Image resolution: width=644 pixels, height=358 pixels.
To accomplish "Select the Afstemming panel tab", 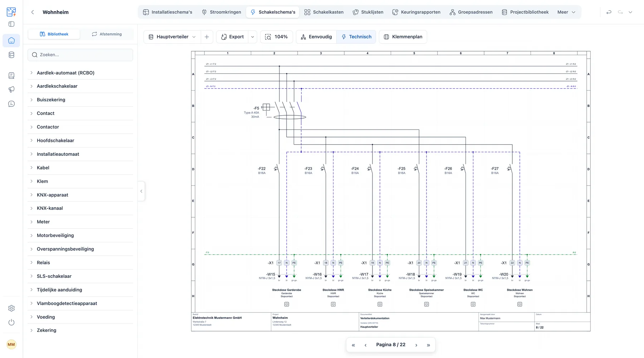I will coord(107,34).
